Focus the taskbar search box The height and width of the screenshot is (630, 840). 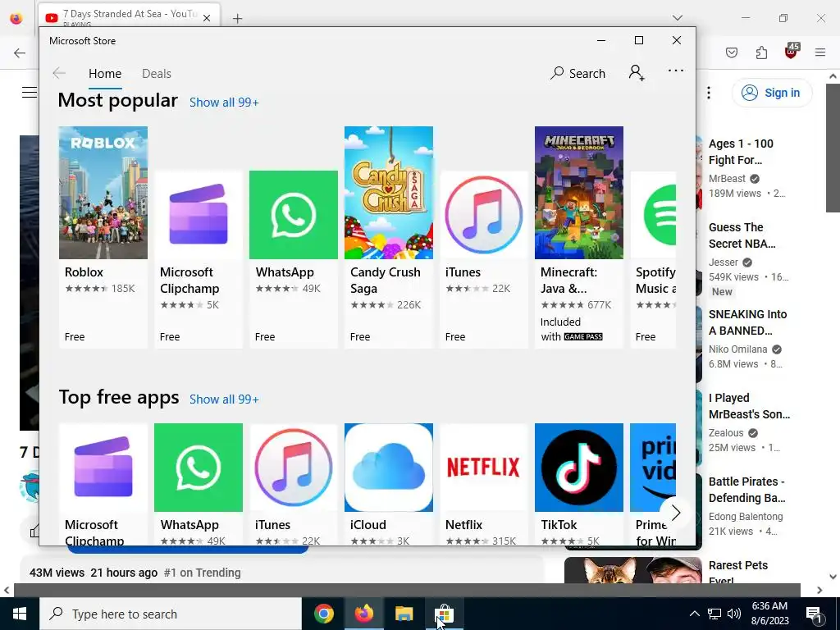171,614
